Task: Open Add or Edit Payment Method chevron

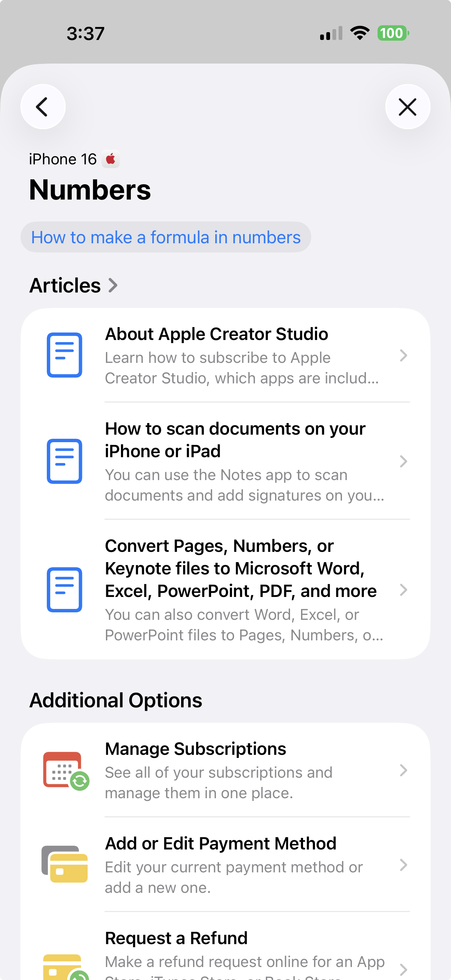Action: tap(404, 865)
